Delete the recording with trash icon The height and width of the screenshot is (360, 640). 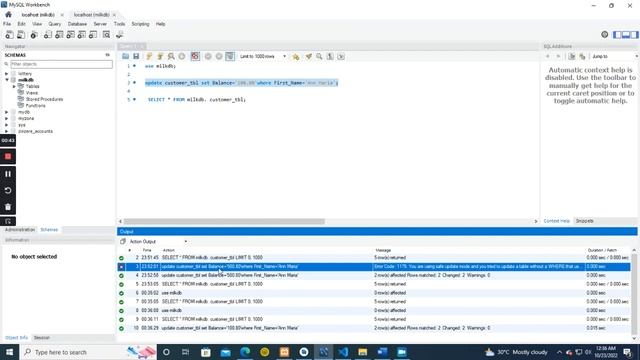point(8,207)
